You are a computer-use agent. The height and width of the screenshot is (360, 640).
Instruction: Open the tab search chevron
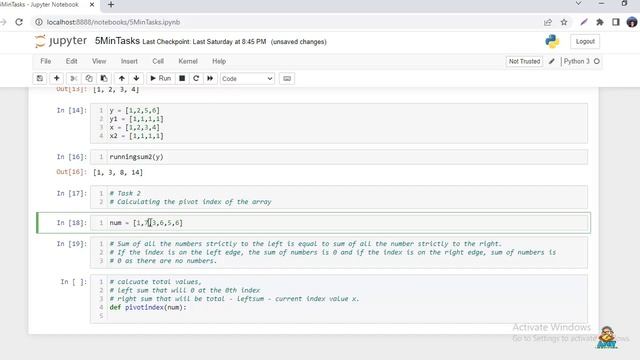click(x=578, y=4)
